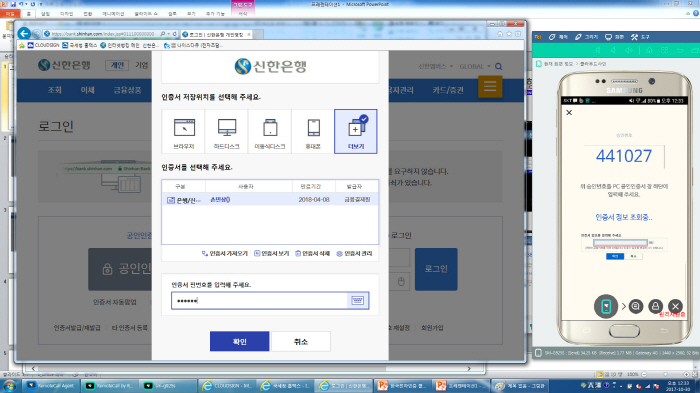Open the 이체 menu on Shinhan site
The height and width of the screenshot is (393, 700).
[87, 90]
